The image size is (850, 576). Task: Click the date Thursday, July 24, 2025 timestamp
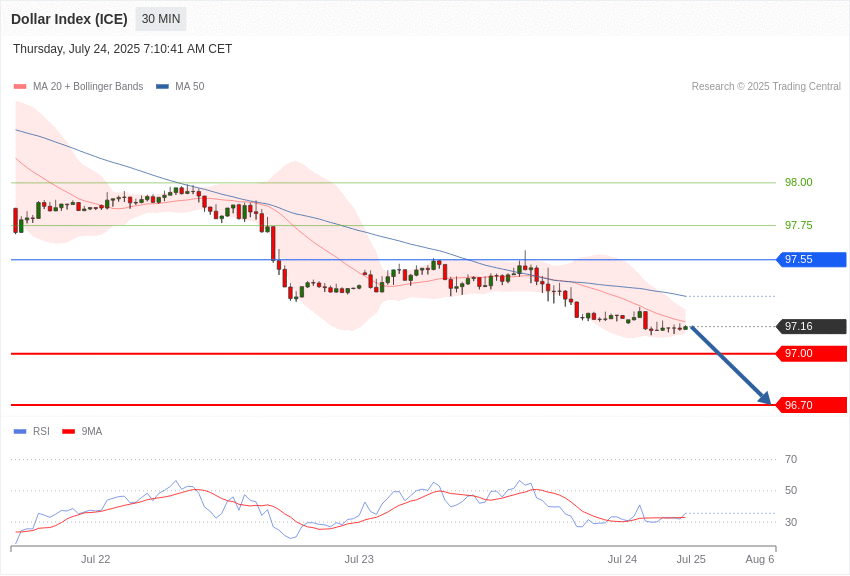[x=123, y=49]
